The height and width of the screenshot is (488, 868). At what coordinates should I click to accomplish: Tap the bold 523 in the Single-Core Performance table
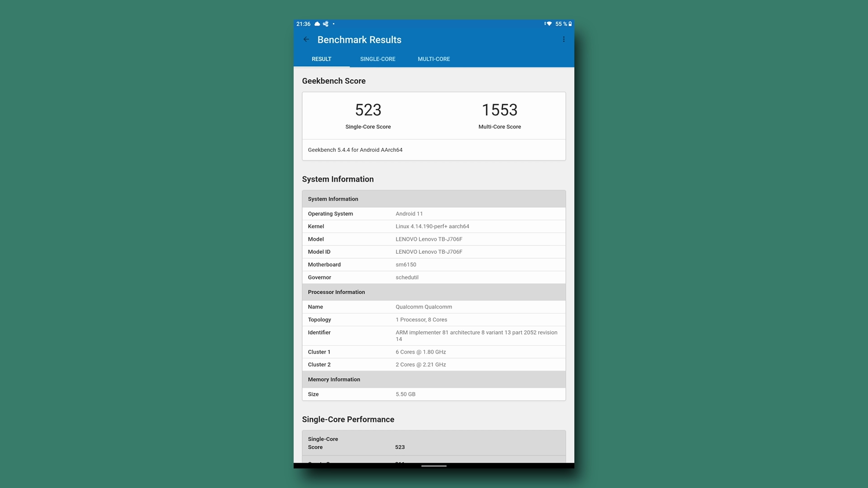(400, 447)
